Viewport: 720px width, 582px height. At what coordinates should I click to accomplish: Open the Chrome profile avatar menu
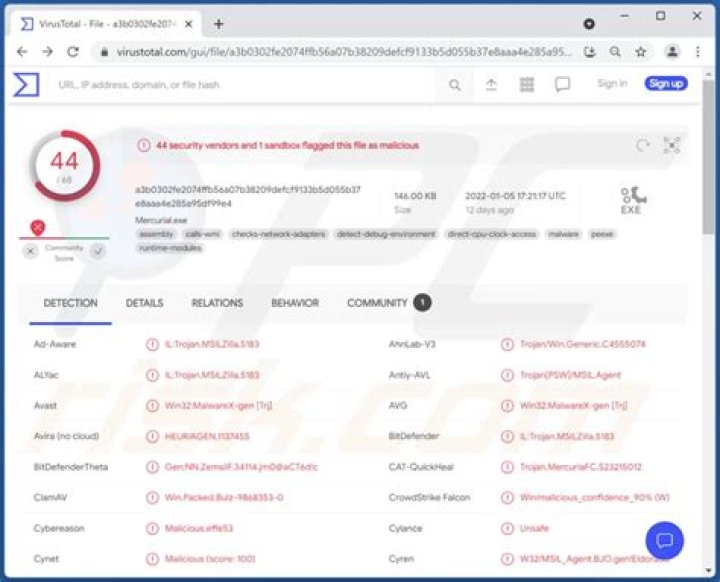click(673, 51)
